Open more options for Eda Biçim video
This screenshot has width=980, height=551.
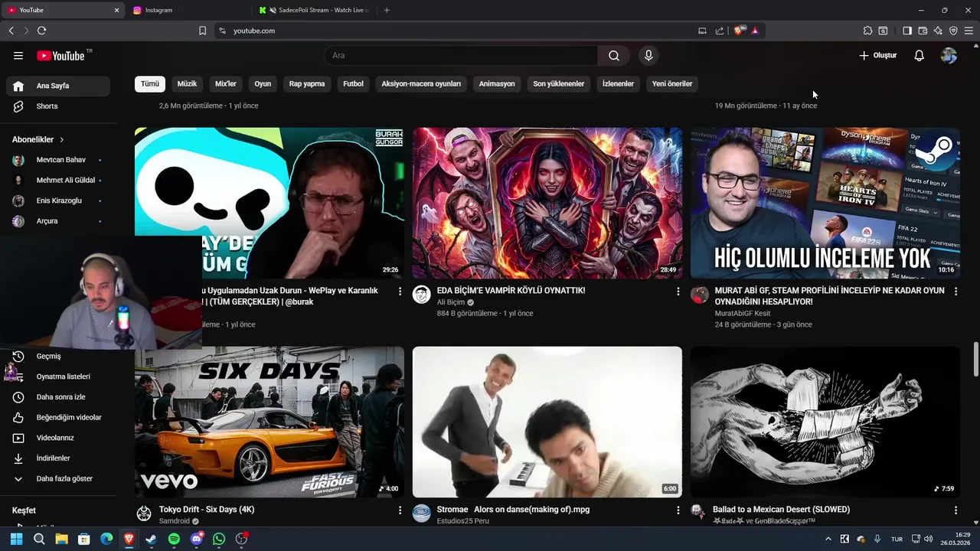678,291
